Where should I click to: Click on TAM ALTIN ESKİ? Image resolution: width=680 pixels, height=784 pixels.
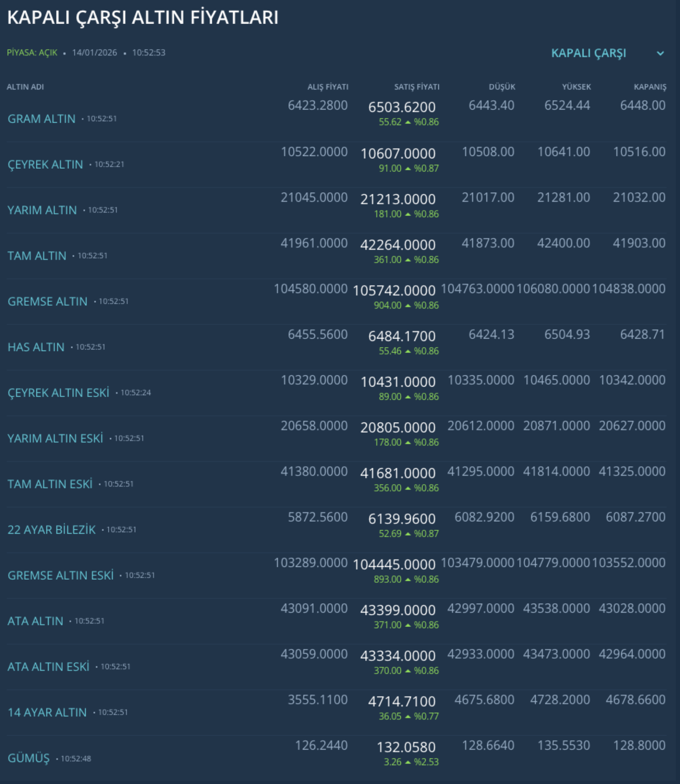50,484
